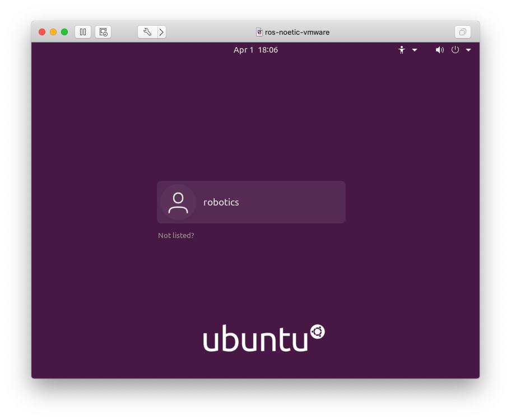
Task: Open the system status dropdown caret
Action: [468, 50]
